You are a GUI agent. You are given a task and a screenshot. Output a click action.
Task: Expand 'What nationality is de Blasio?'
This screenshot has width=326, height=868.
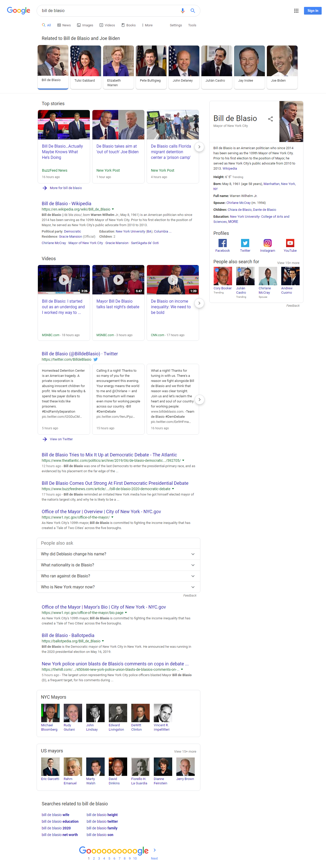pyautogui.click(x=118, y=565)
